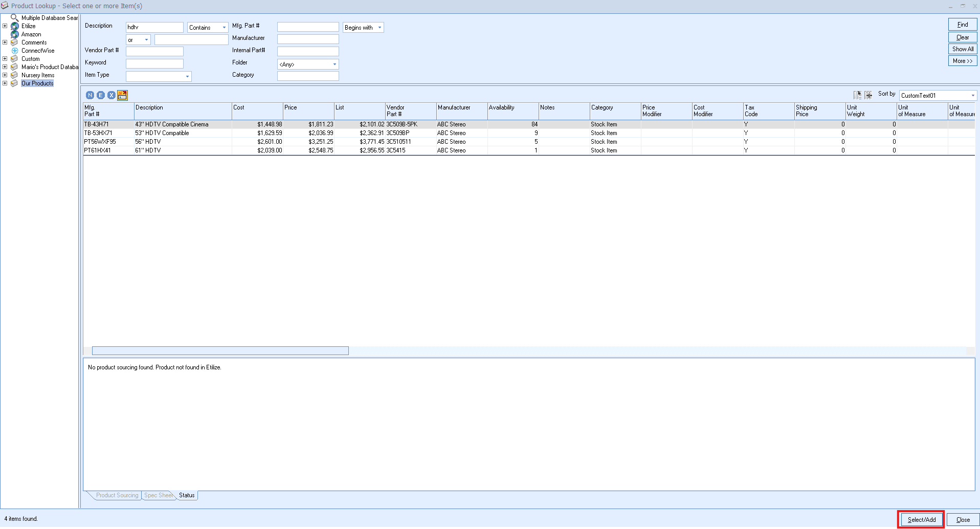Image resolution: width=980 pixels, height=529 pixels.
Task: Click the horizontal scrollbar under results grid
Action: [220, 351]
